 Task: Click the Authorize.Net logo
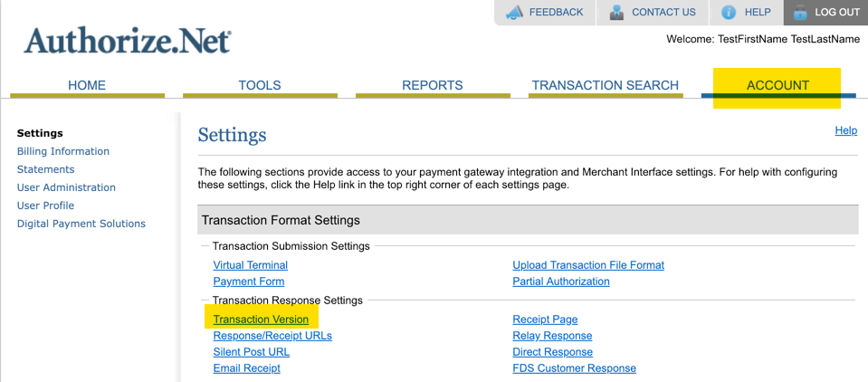[x=128, y=41]
